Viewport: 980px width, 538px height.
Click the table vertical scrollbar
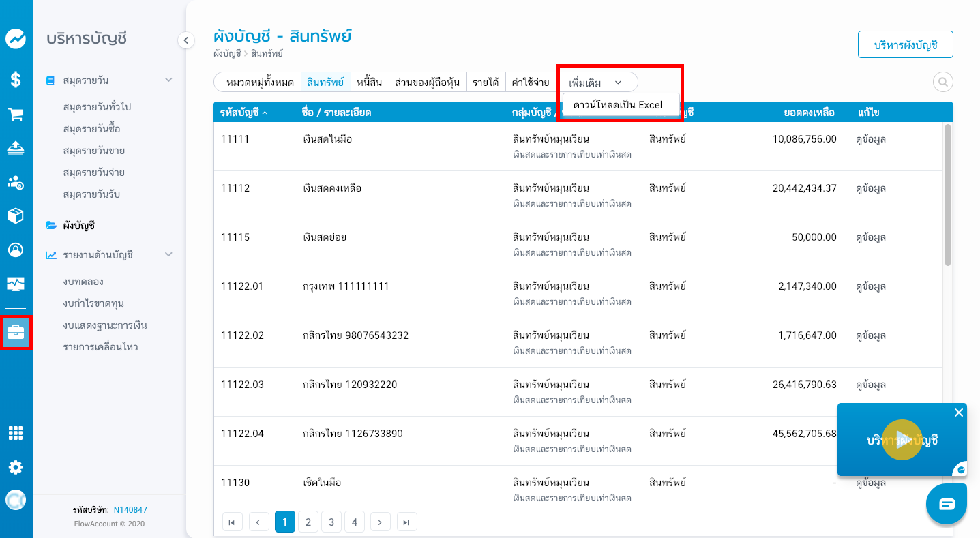tap(948, 195)
